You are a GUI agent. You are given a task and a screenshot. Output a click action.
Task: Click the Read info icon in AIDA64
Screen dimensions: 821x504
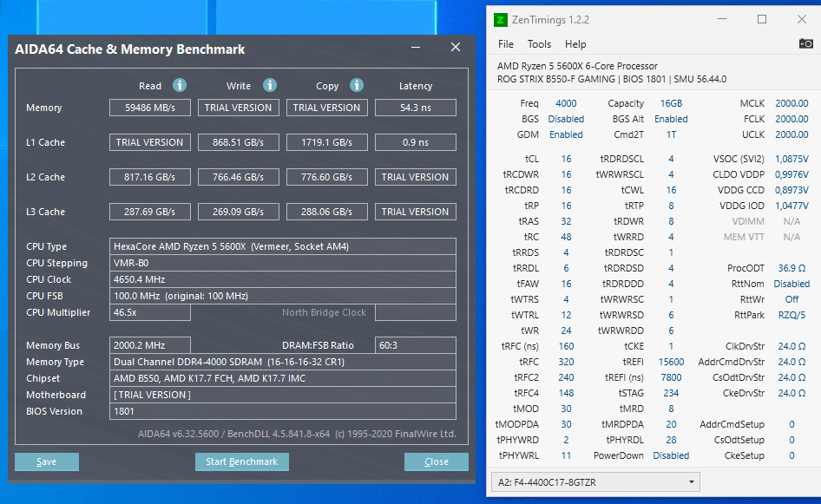[x=180, y=85]
